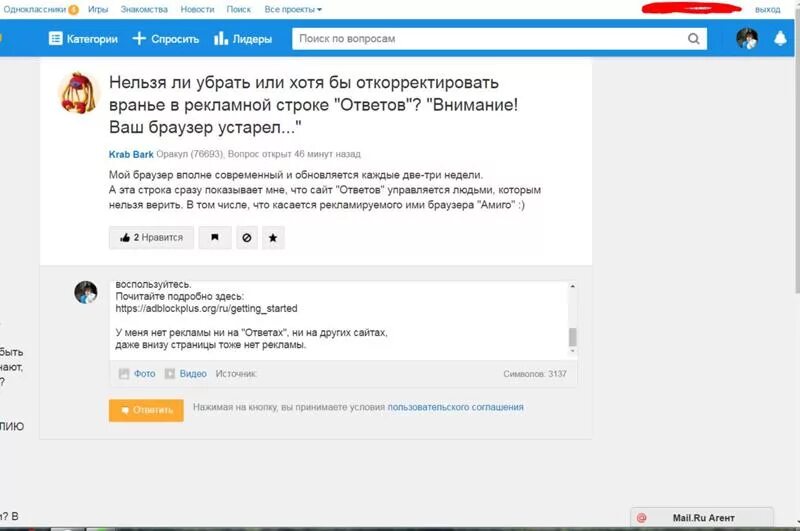Open пользовательского соглашения link
This screenshot has height=531, width=800.
(x=456, y=407)
